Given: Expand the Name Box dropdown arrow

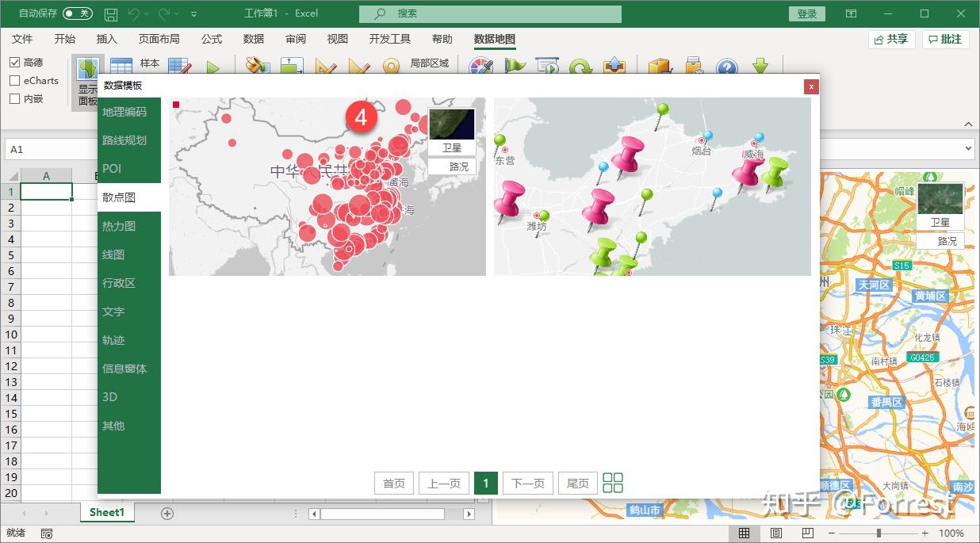Looking at the screenshot, I should click(86, 148).
